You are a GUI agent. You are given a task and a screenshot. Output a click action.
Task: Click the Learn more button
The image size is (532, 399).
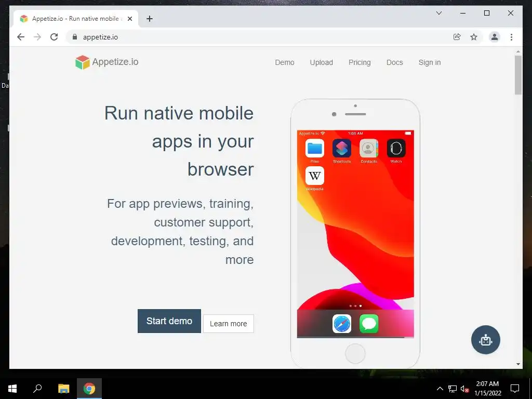click(x=229, y=324)
